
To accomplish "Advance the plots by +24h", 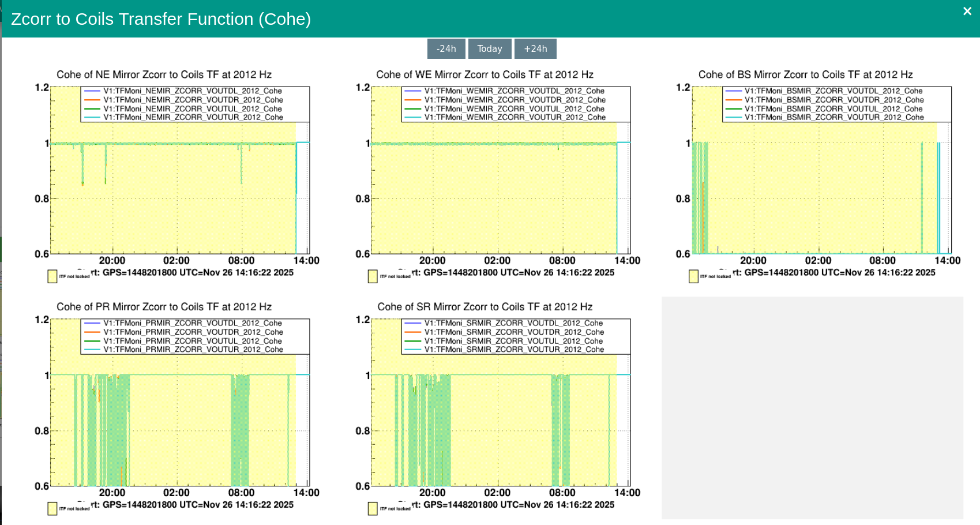I will tap(535, 49).
